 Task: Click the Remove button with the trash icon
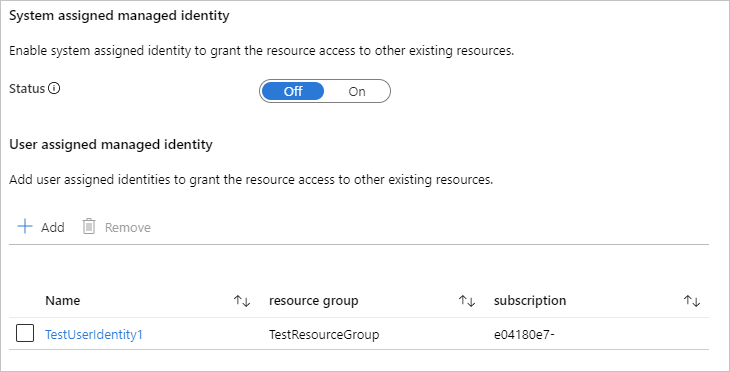coord(116,227)
